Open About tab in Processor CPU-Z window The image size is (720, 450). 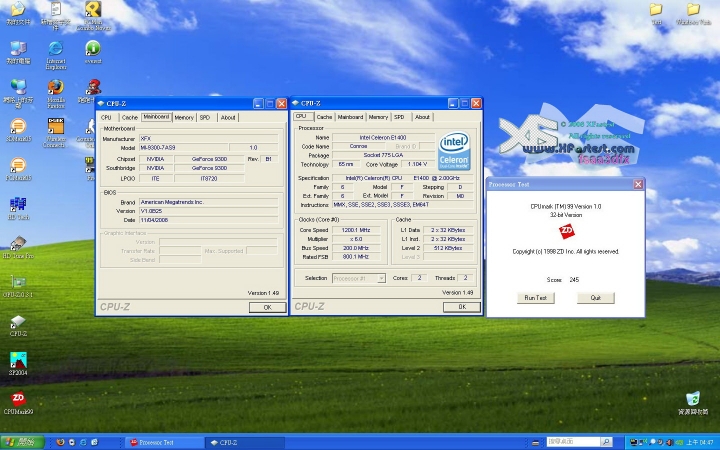click(422, 117)
